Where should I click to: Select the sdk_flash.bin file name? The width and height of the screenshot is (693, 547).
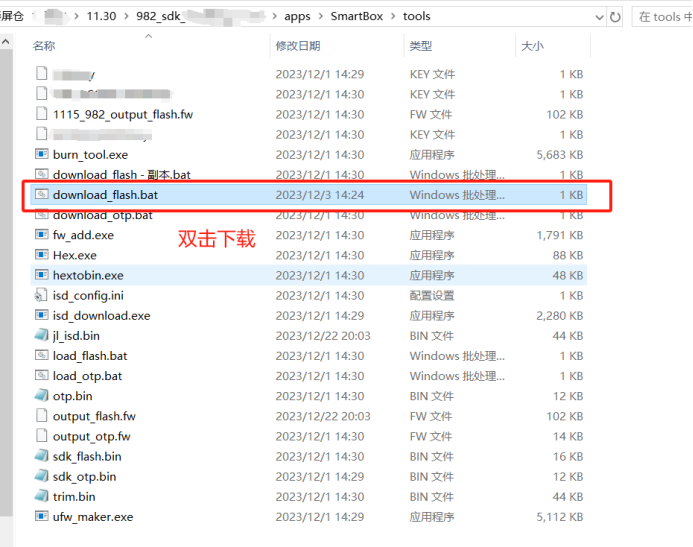pos(87,456)
